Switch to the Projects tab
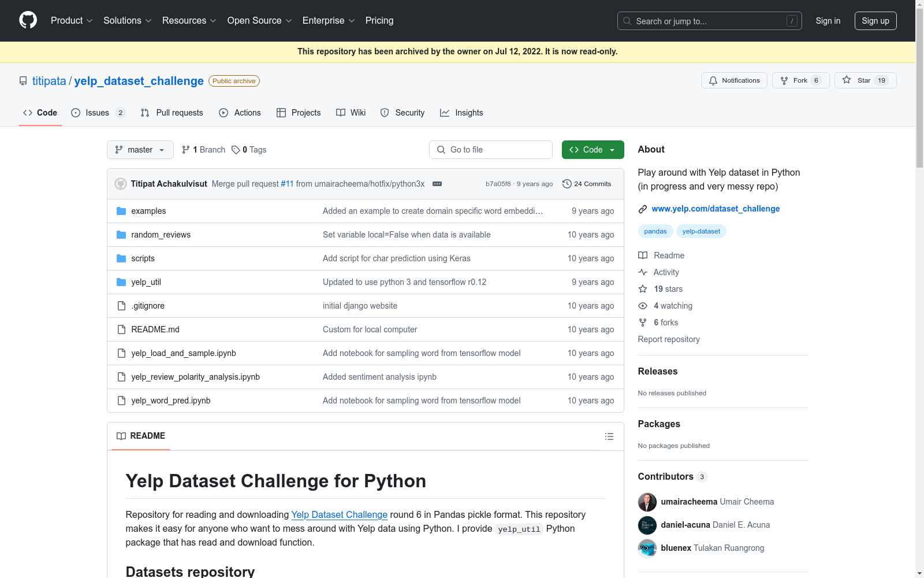 point(299,113)
